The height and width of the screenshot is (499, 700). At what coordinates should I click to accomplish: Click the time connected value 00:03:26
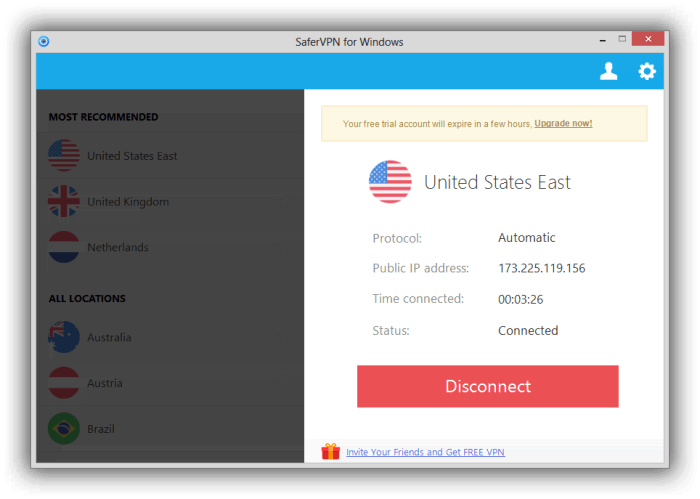[521, 299]
